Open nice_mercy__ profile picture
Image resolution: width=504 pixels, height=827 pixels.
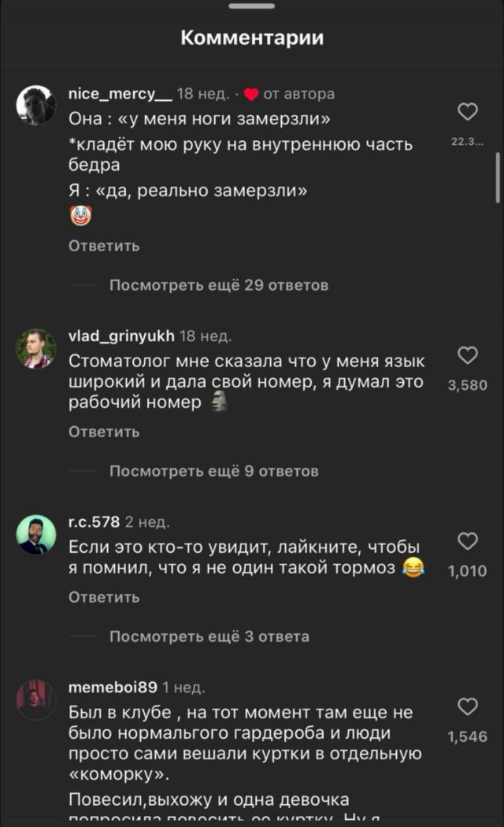pyautogui.click(x=36, y=105)
